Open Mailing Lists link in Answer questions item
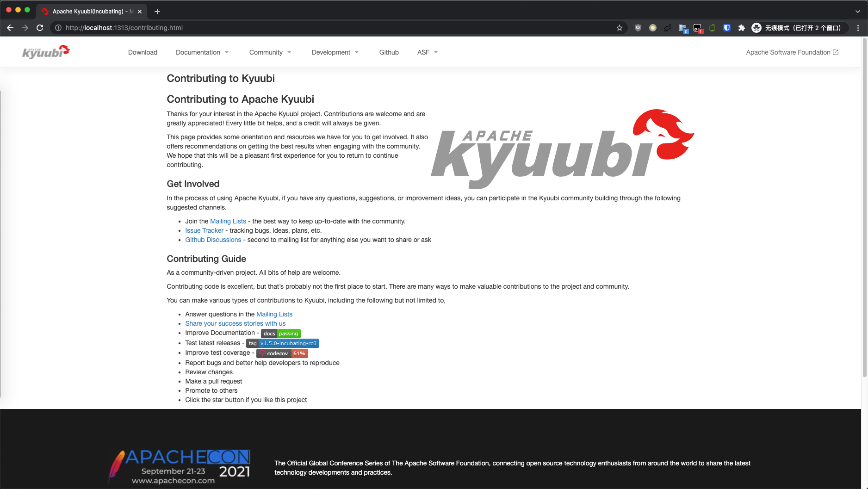This screenshot has height=489, width=868. pos(274,314)
